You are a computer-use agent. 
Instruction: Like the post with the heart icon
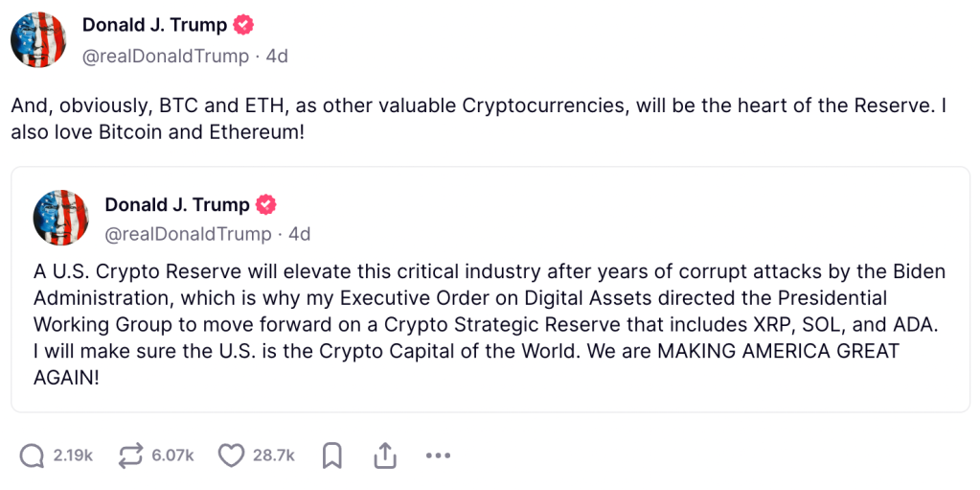click(x=231, y=455)
